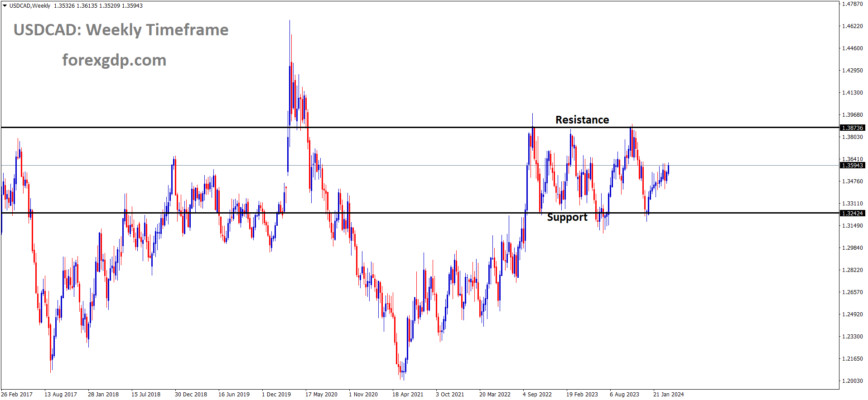The width and height of the screenshot is (868, 400).
Task: Click the 1.35943 current price tag
Action: click(x=852, y=166)
